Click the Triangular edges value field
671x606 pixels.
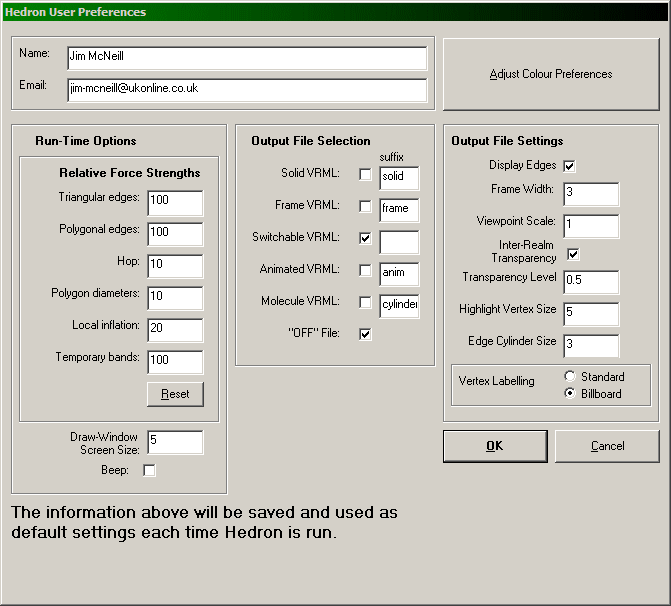tap(175, 203)
